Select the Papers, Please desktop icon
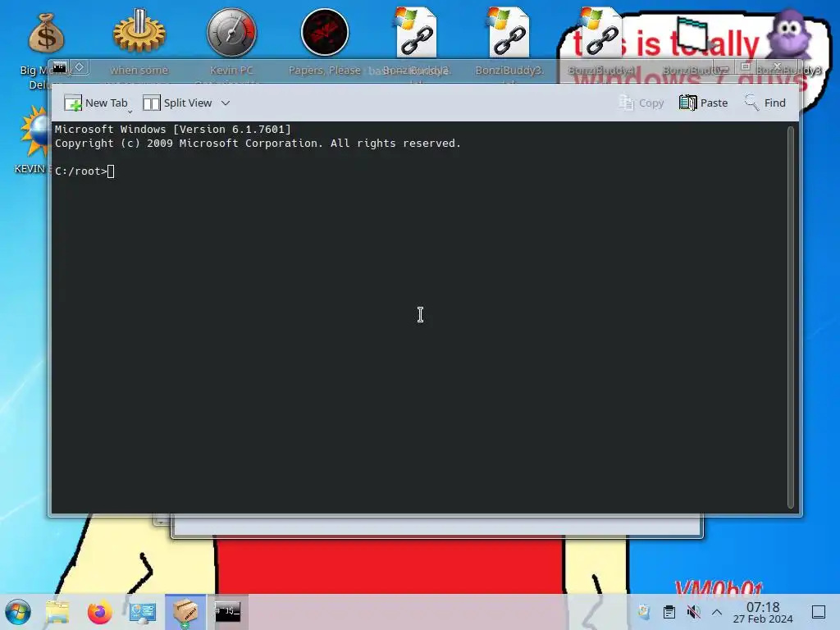The image size is (840, 630). pyautogui.click(x=325, y=33)
